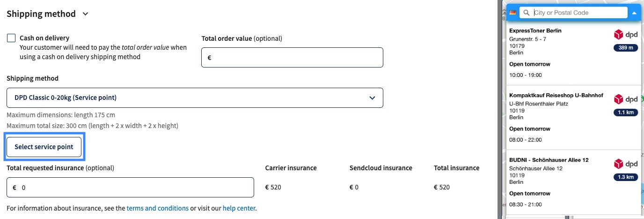Focus the Total order value field

pyautogui.click(x=292, y=58)
